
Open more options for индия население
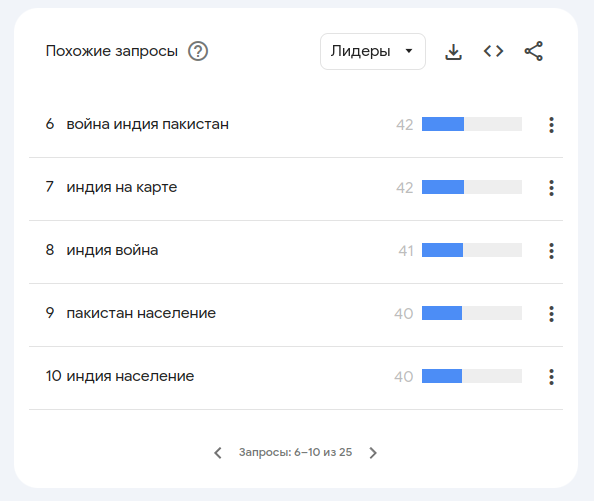(x=551, y=377)
